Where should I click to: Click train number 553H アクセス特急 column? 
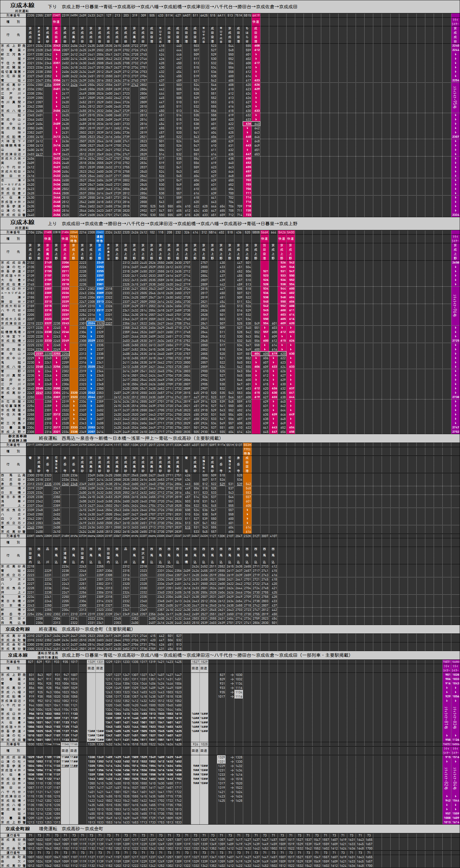click(x=247, y=445)
